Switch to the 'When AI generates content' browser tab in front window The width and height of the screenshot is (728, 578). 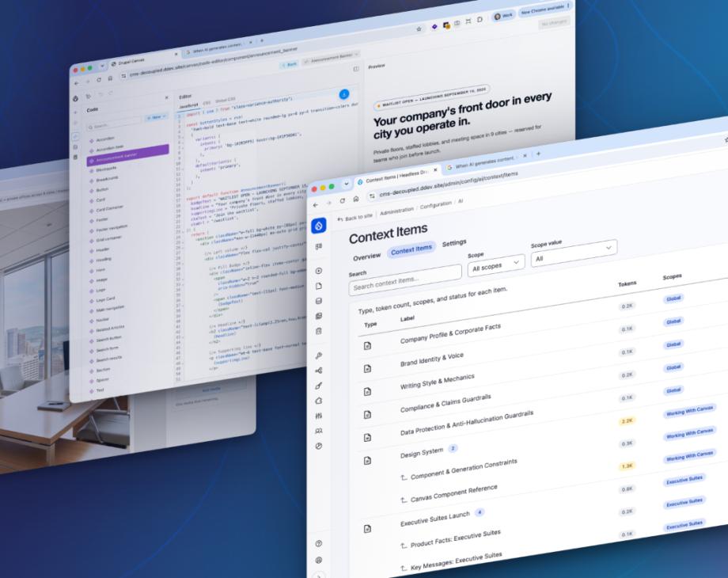point(485,162)
